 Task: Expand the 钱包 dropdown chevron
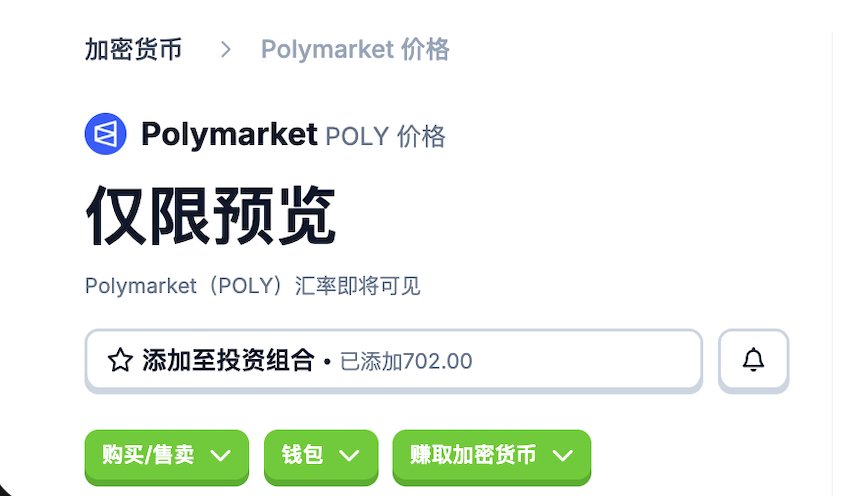(349, 455)
